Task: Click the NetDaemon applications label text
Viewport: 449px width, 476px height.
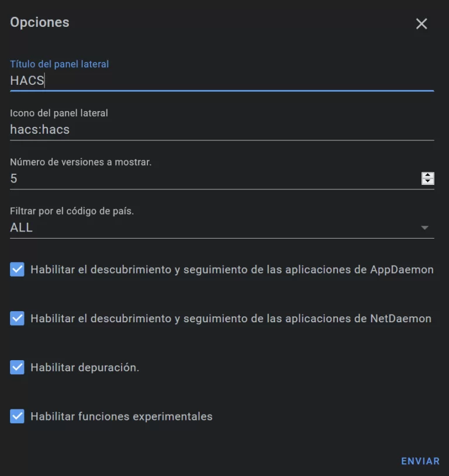Action: (x=231, y=319)
